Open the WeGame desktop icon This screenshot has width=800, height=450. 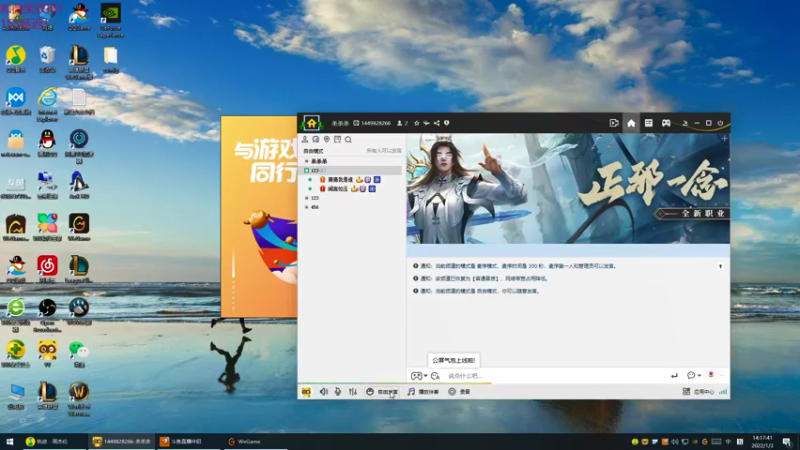coord(79,227)
